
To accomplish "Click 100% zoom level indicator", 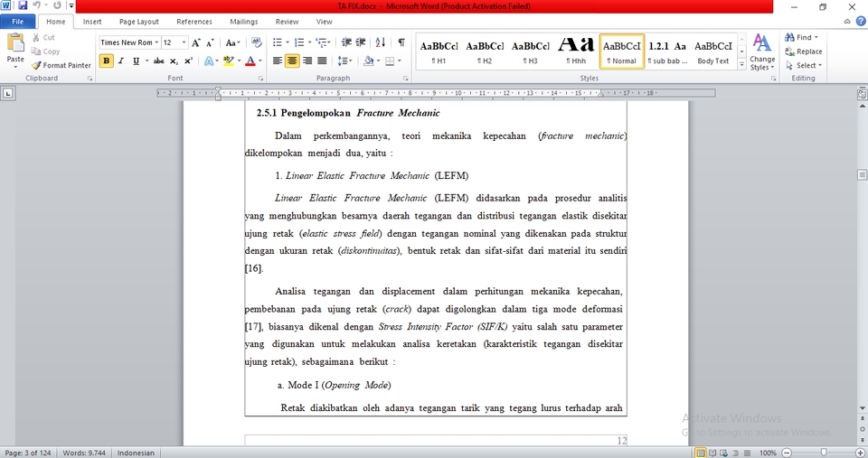I will tap(768, 453).
